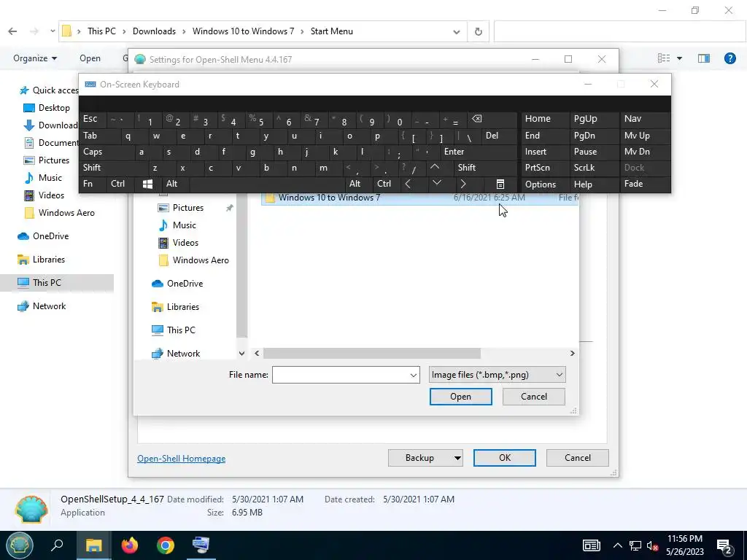
Task: Select Network in file dialog sidebar
Action: click(183, 354)
